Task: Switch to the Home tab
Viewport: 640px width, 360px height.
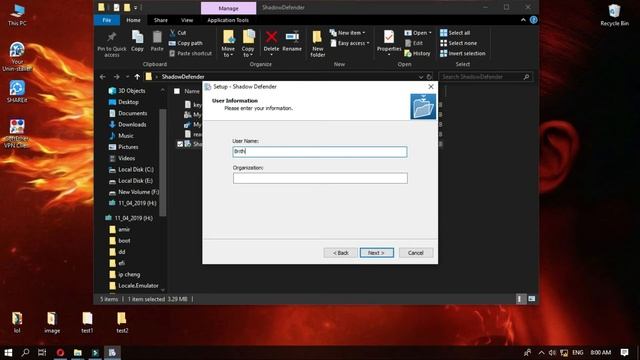Action: (133, 20)
